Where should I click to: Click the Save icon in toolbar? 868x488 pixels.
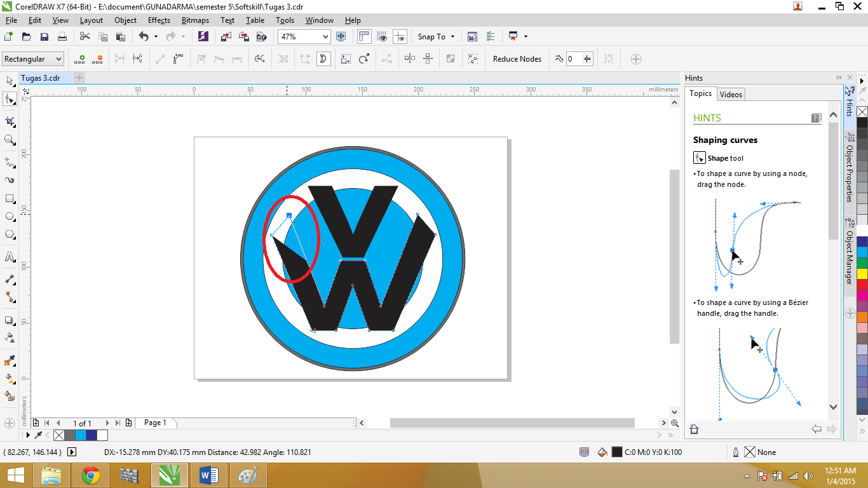[44, 37]
